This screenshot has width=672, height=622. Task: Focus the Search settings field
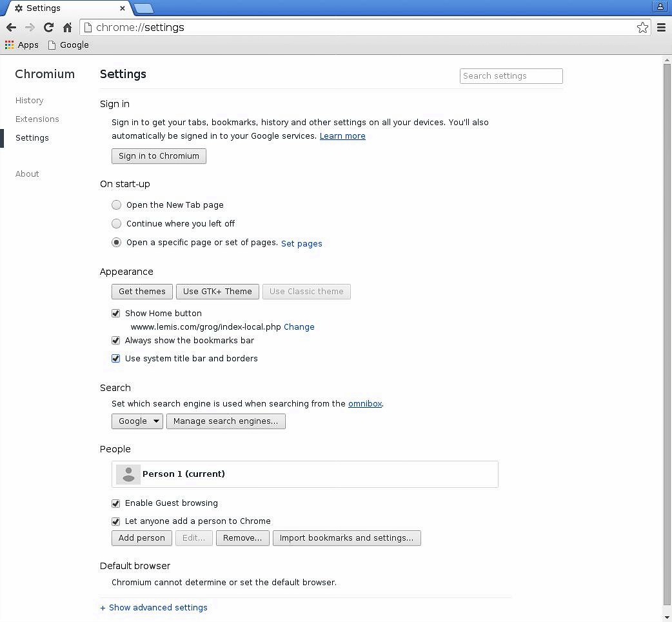511,76
